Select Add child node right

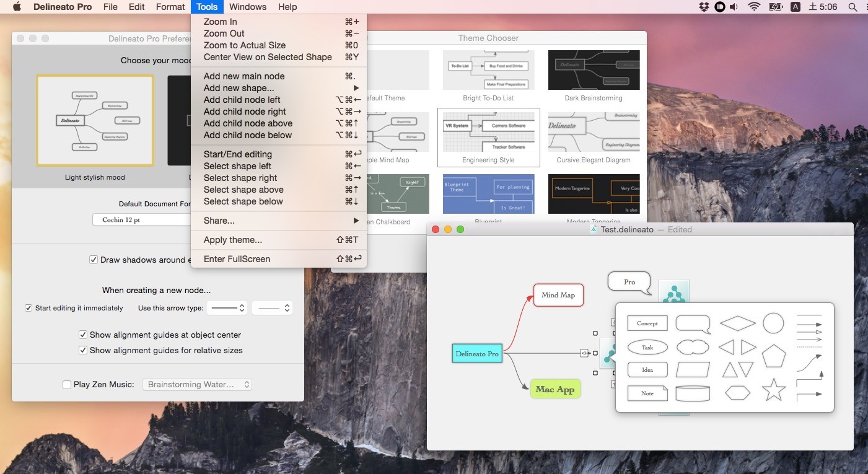[x=279, y=112]
